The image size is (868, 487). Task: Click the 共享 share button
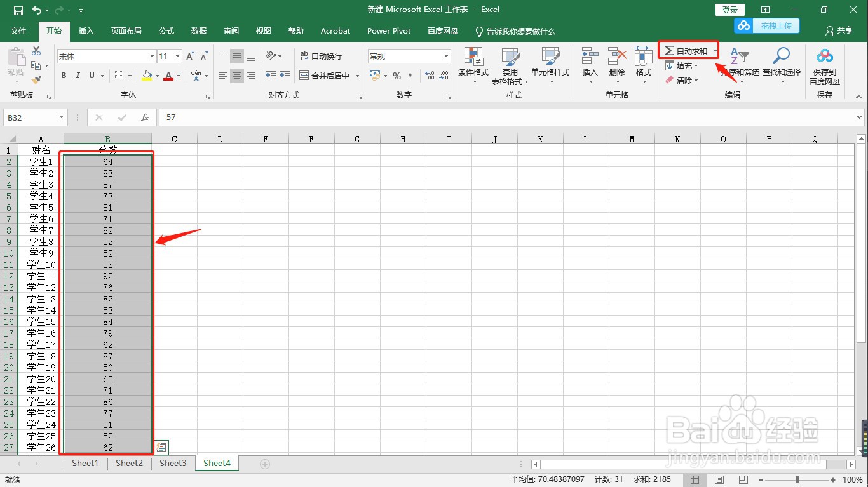(x=839, y=30)
